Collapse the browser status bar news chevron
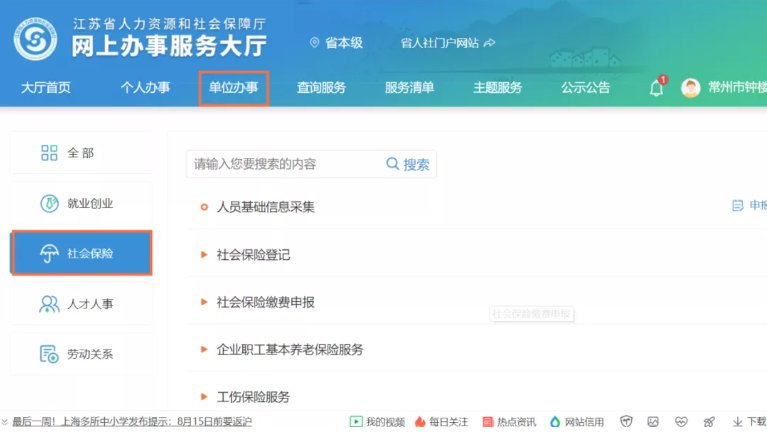The image size is (767, 446). tap(4, 422)
